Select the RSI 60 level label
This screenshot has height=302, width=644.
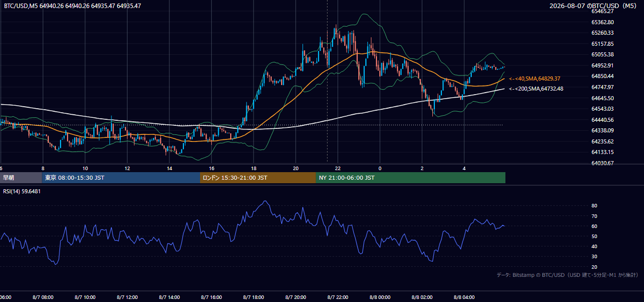click(595, 226)
